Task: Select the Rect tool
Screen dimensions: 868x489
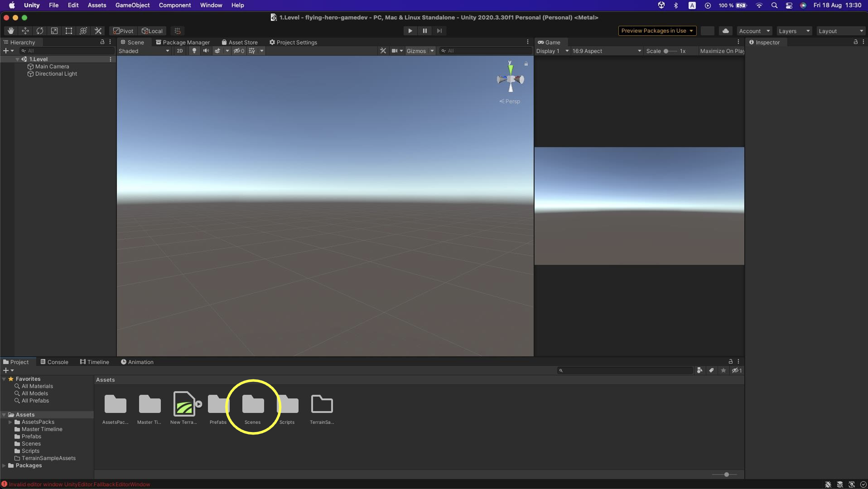Action: (x=69, y=31)
